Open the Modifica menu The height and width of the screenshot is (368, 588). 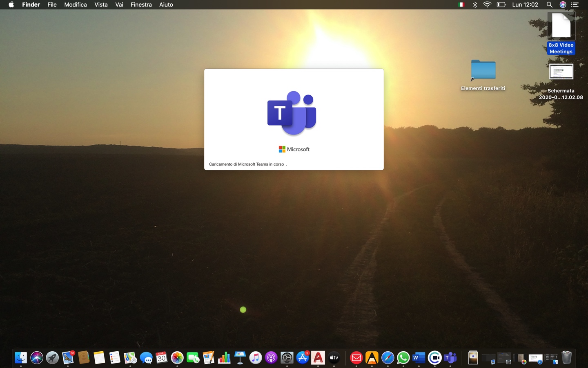coord(76,4)
